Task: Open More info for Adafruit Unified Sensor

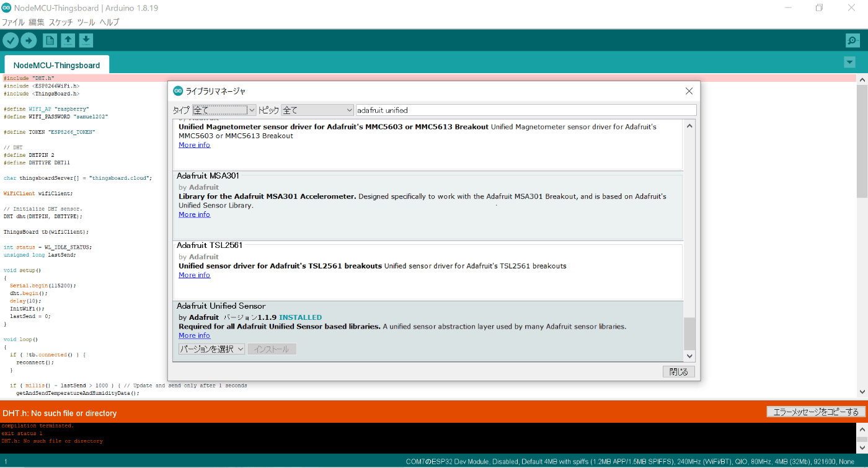Action: [x=194, y=335]
